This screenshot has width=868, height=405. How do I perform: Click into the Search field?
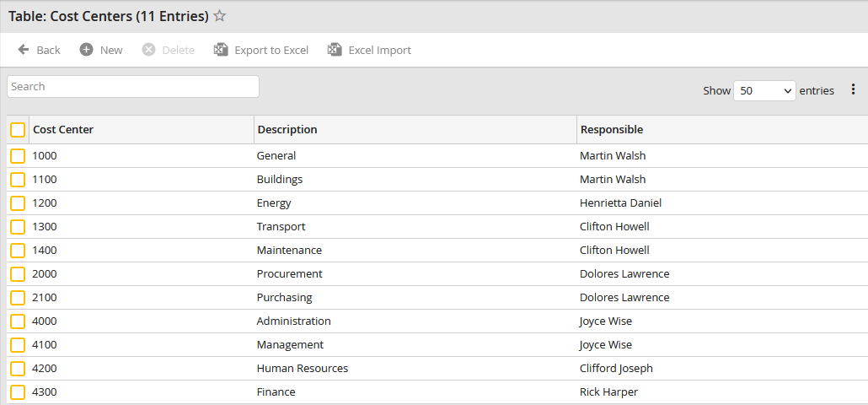(133, 86)
